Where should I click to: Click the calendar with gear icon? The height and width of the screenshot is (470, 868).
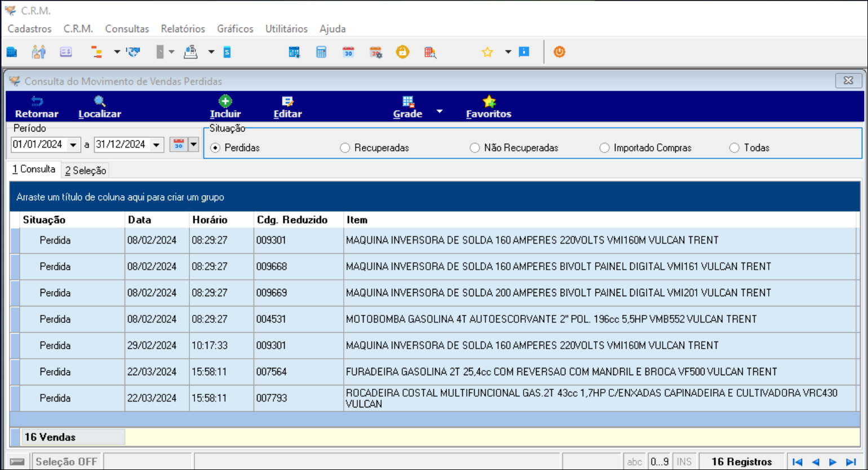[x=376, y=52]
